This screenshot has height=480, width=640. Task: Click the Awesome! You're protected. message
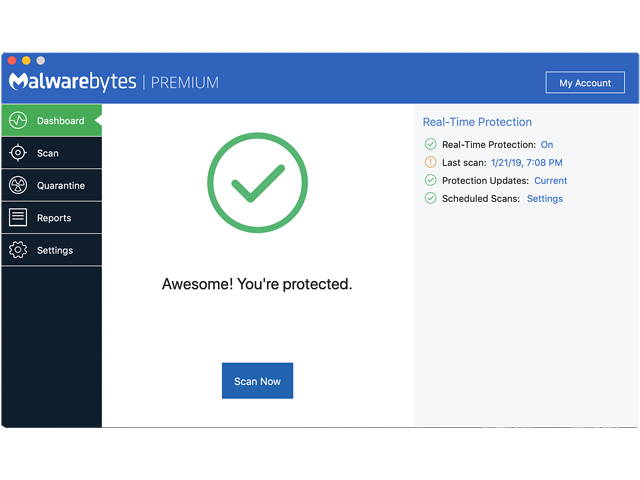tap(257, 284)
